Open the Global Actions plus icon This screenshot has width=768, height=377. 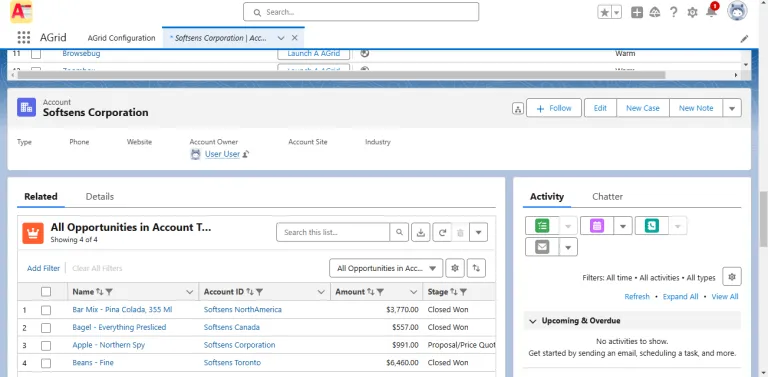coord(637,13)
